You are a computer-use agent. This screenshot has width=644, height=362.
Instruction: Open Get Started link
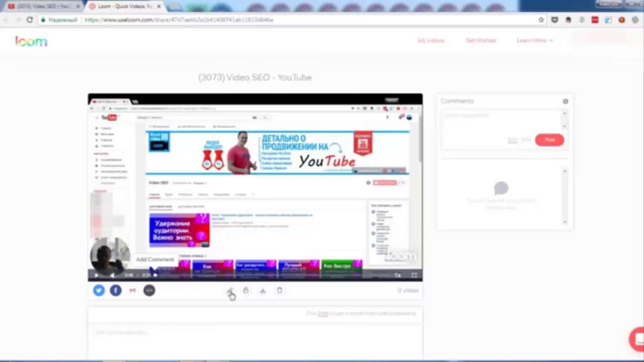tap(481, 40)
